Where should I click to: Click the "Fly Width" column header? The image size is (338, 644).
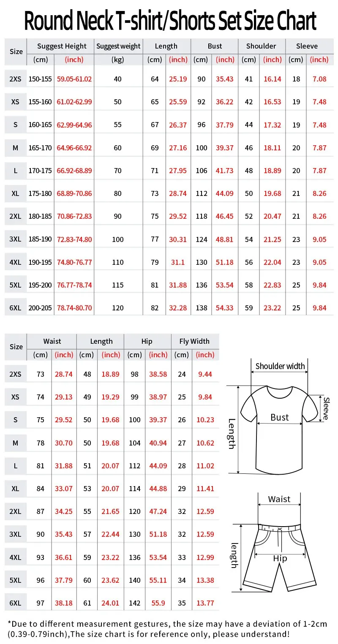(x=194, y=341)
